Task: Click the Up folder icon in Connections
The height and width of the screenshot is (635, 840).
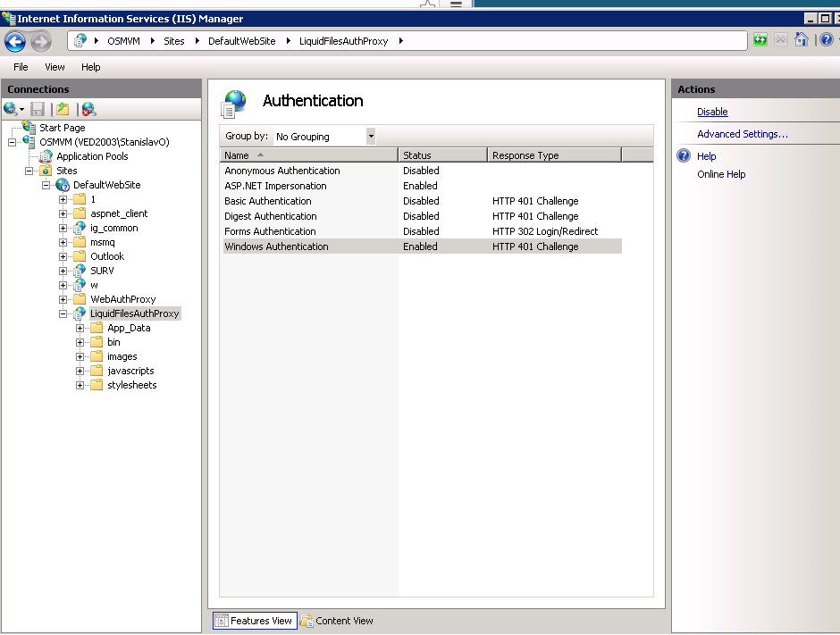Action: pos(63,109)
